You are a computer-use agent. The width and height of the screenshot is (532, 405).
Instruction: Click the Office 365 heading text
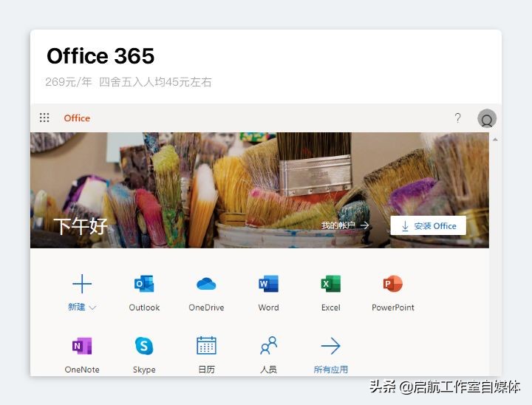coord(100,55)
